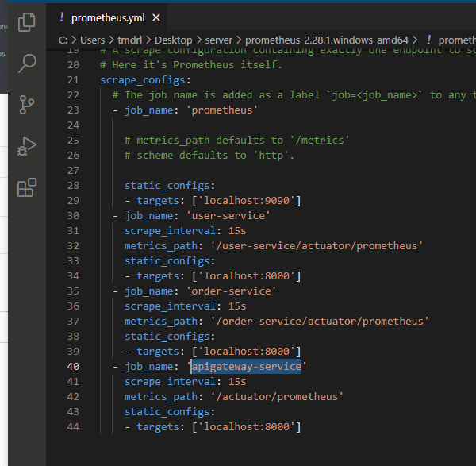Image resolution: width=476 pixels, height=466 pixels.
Task: Click 'static_configs' key on line 33
Action: click(167, 261)
